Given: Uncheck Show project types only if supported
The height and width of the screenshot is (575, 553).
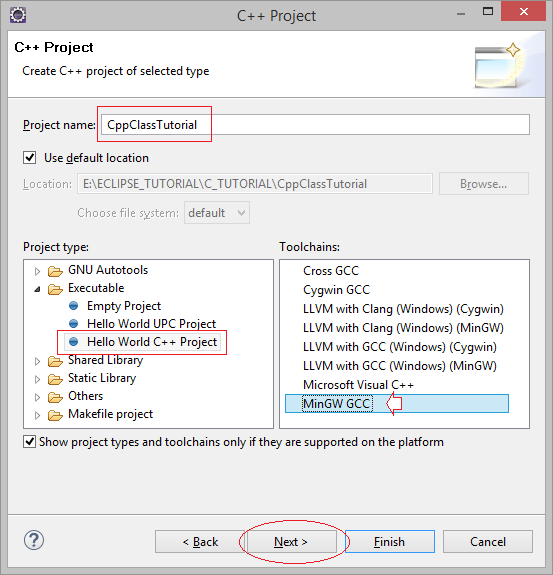Looking at the screenshot, I should tap(29, 442).
